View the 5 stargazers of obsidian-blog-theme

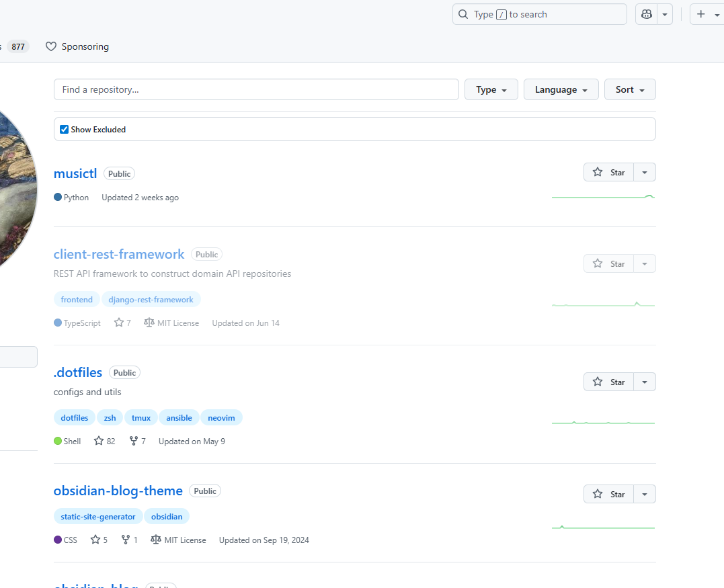[x=99, y=540]
